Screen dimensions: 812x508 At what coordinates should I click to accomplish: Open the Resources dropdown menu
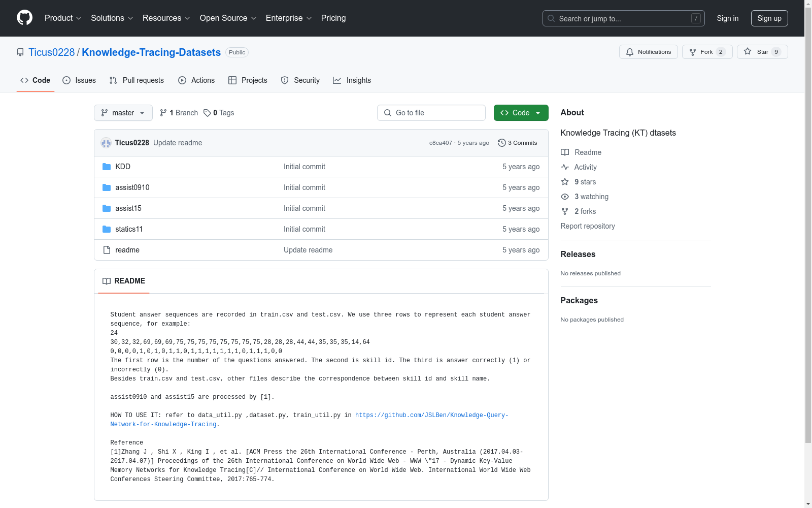tap(166, 18)
